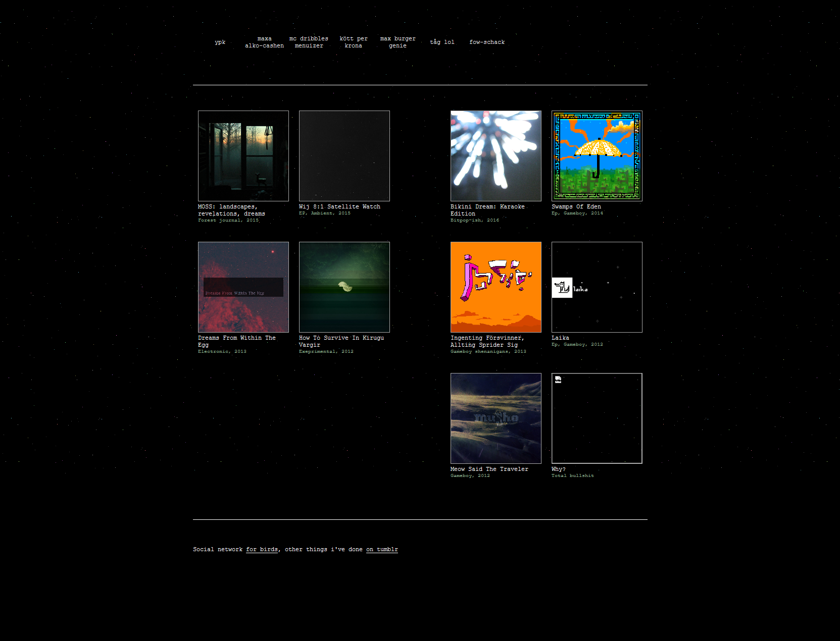The width and height of the screenshot is (840, 641).
Task: Open Dreams From Within The Egg cover
Action: (243, 287)
